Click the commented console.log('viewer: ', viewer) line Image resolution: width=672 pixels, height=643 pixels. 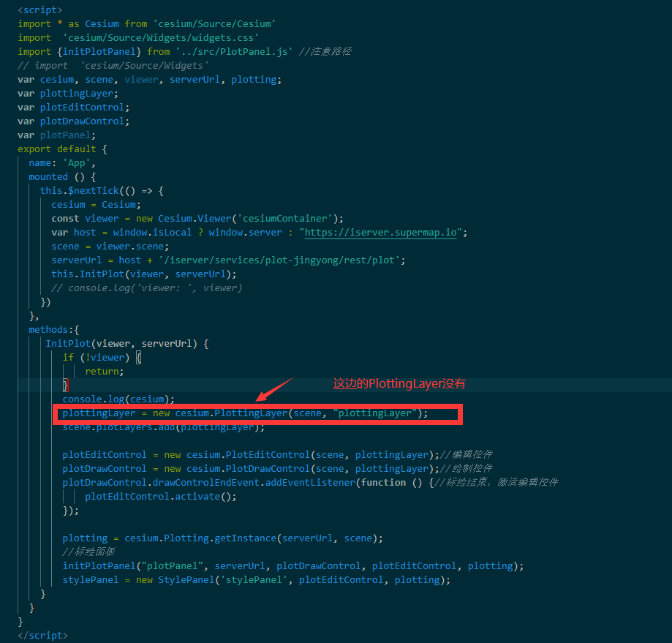[x=146, y=288]
